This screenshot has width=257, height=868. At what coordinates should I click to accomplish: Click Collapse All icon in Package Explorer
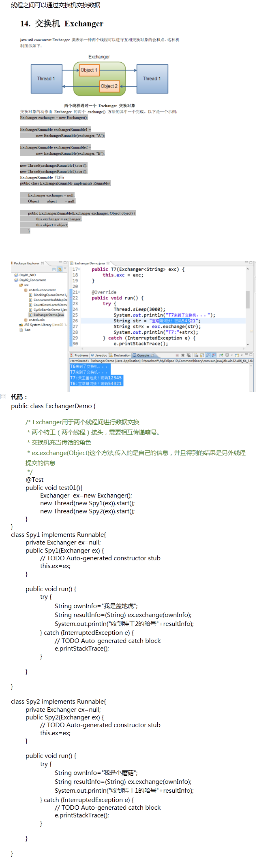(x=54, y=269)
